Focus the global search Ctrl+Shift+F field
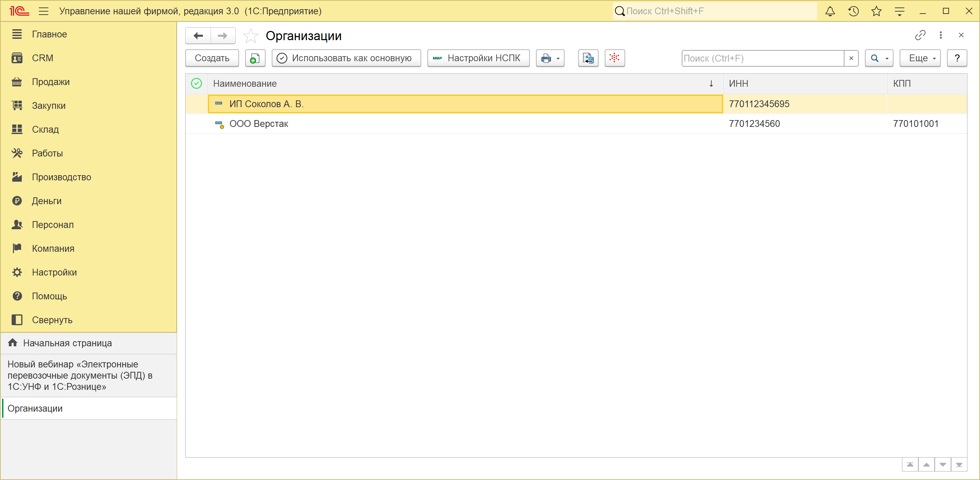980x480 pixels. point(715,11)
